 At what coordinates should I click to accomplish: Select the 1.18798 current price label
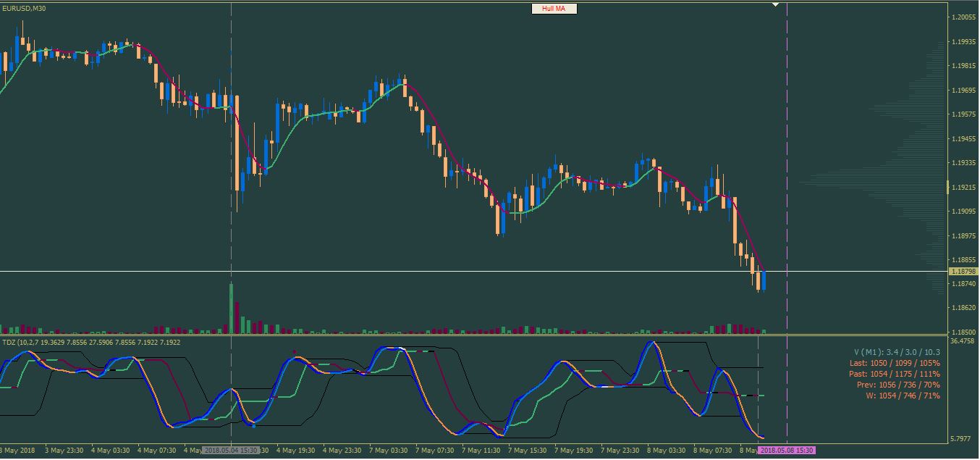(963, 272)
